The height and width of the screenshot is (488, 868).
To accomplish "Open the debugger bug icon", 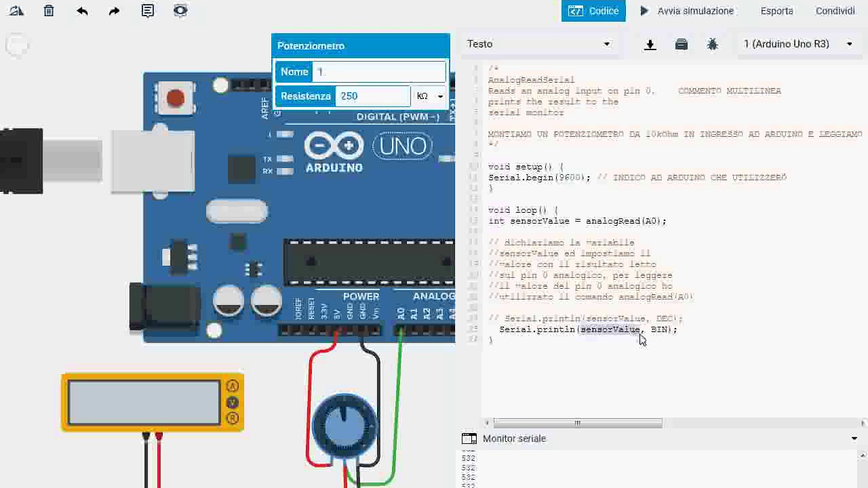I will pyautogui.click(x=712, y=44).
